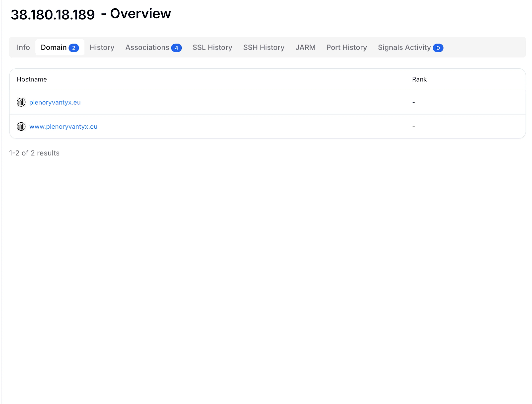Open the www.plenoryvantyx.eu hostname link
532x404 pixels.
63,126
